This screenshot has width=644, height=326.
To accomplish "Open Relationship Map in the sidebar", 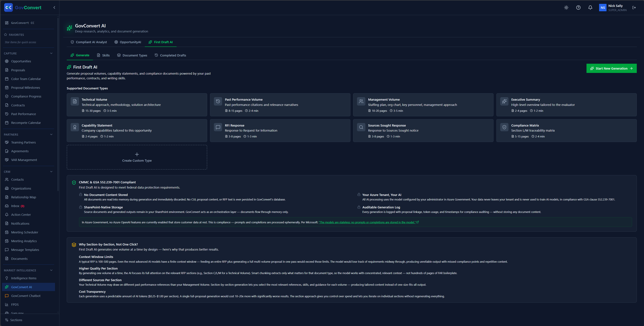I will (28, 197).
